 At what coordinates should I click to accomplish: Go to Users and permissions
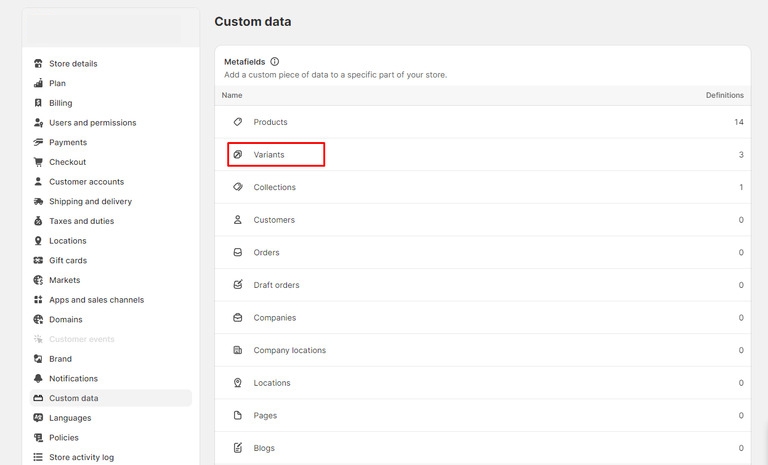pos(92,123)
